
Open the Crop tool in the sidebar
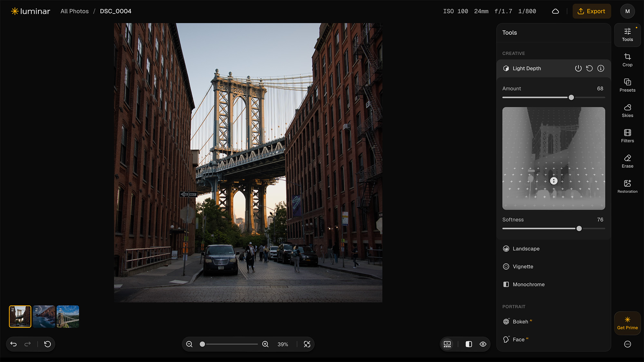[627, 60]
